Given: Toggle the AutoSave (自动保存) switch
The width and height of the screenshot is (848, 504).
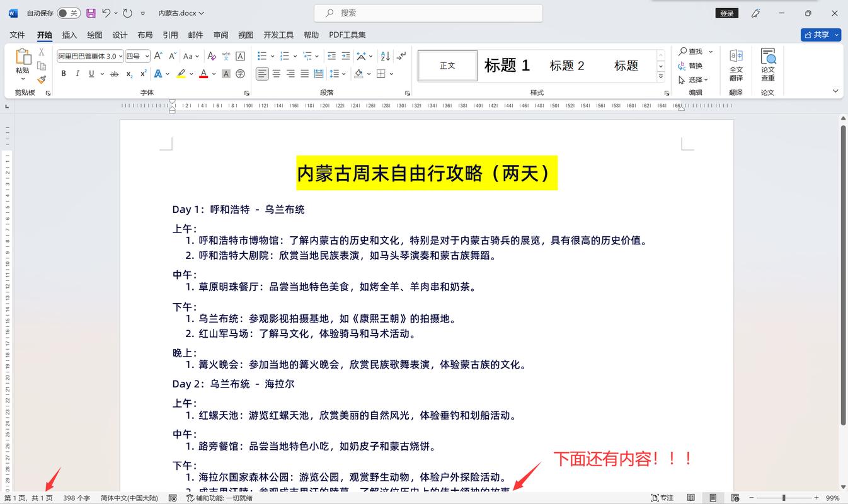Looking at the screenshot, I should tap(69, 13).
